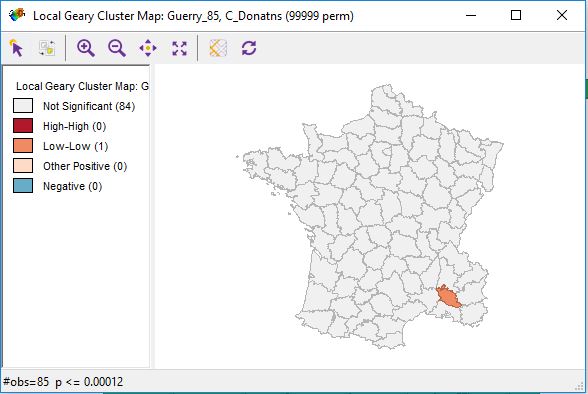Select the 'High-High (0)' legend label

click(75, 126)
